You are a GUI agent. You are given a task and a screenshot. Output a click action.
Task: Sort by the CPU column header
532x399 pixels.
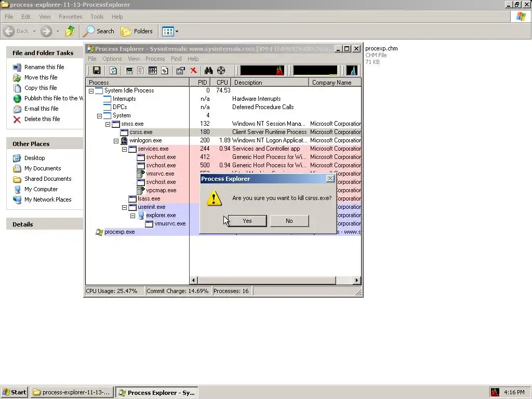[x=221, y=83]
